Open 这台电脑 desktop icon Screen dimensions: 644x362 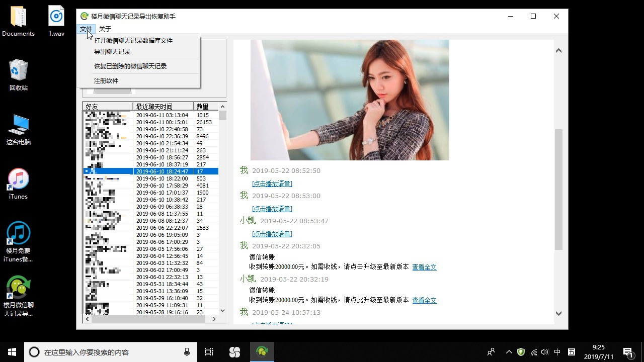(19, 130)
